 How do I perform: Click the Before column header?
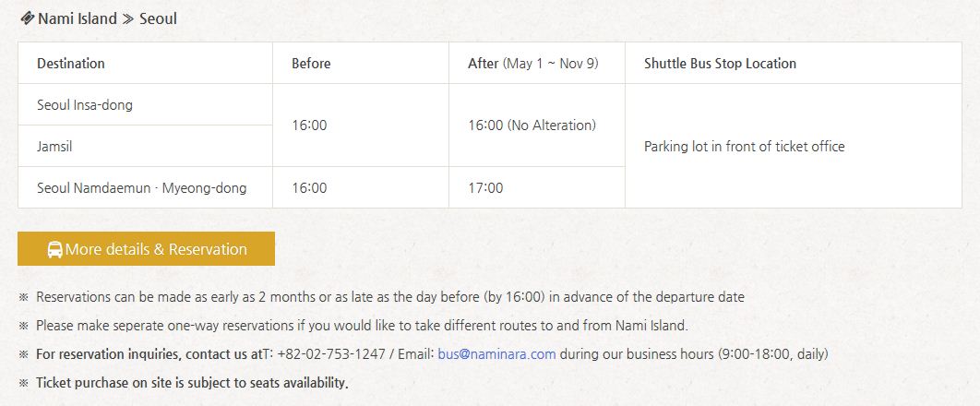click(311, 64)
